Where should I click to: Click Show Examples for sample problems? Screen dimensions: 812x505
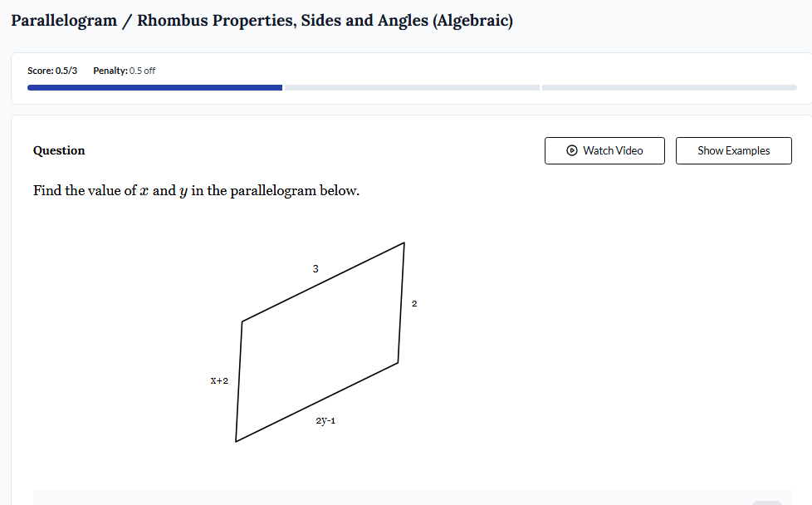(x=733, y=150)
